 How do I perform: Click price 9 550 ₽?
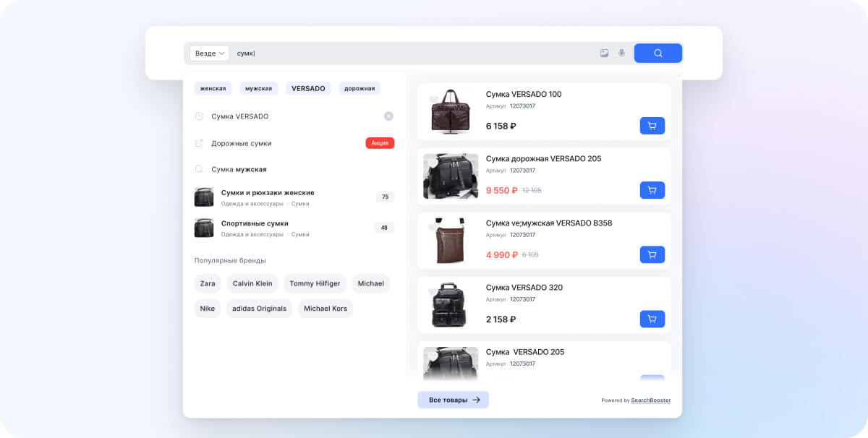(x=502, y=190)
